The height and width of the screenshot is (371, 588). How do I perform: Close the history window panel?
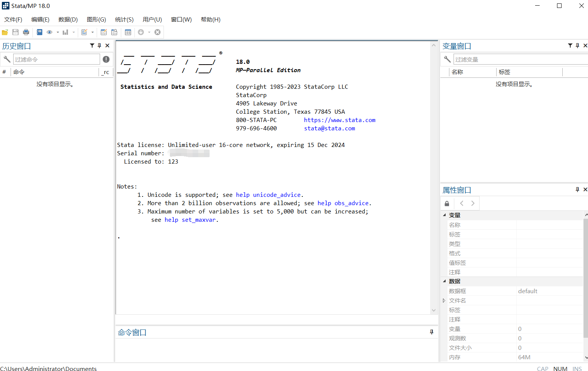[x=107, y=46]
